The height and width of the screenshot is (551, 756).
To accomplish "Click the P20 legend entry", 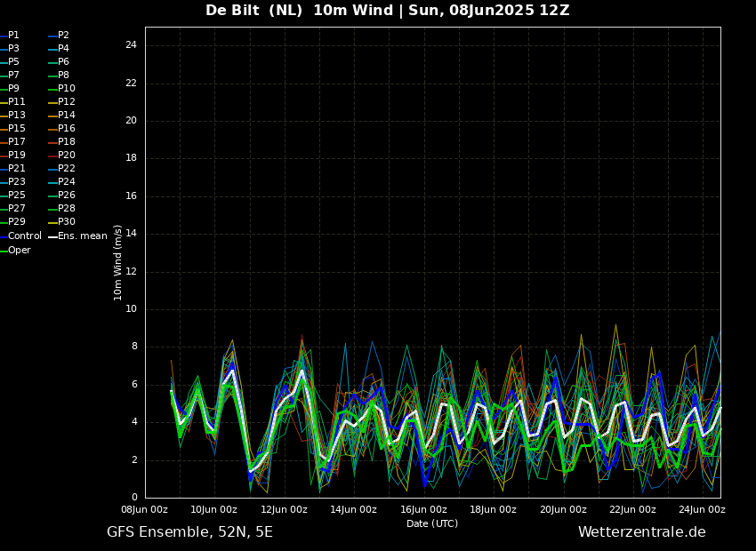I will click(66, 156).
